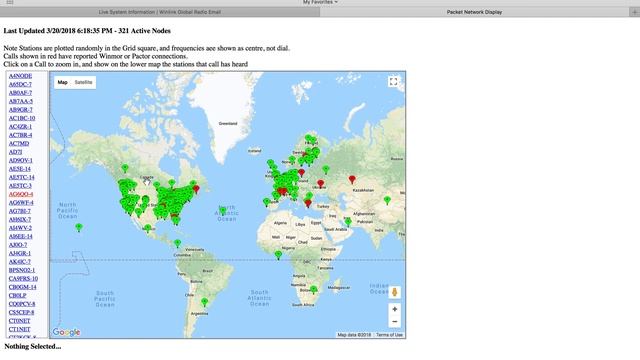The height and width of the screenshot is (360, 640).
Task: Open the AE5E-14 call link
Action: 20,169
